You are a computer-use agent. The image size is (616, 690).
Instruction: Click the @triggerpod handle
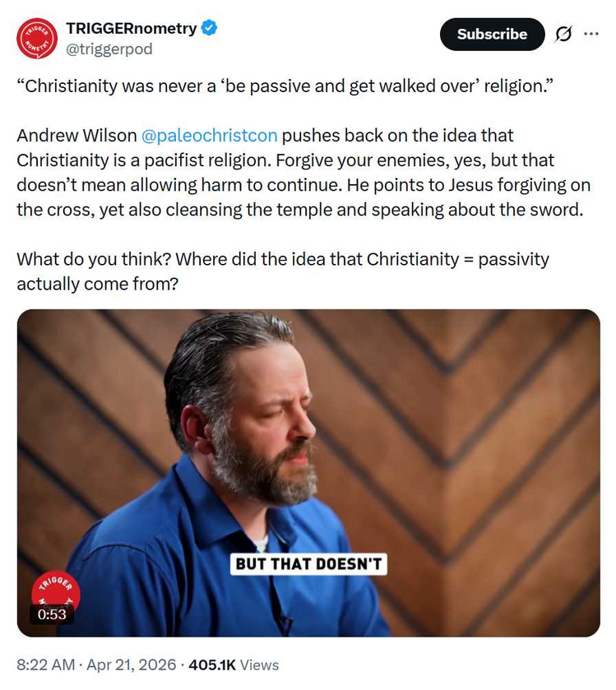pyautogui.click(x=109, y=49)
